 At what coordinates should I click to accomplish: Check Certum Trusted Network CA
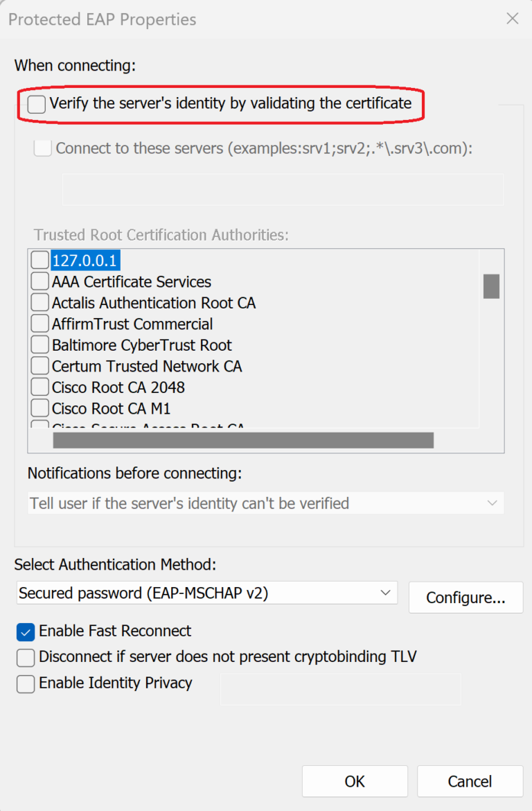[40, 366]
